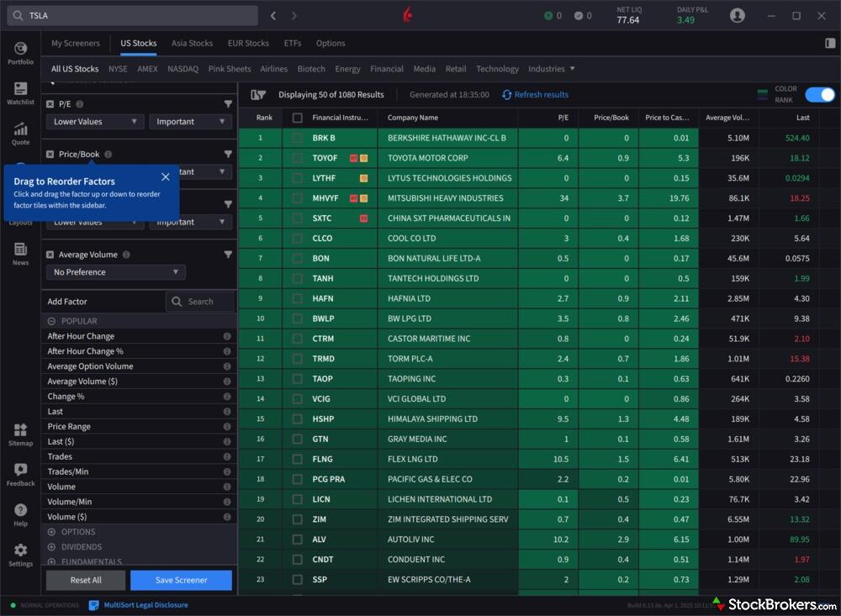Check the select-all checkbox in table header
The width and height of the screenshot is (841, 616).
pyautogui.click(x=297, y=118)
